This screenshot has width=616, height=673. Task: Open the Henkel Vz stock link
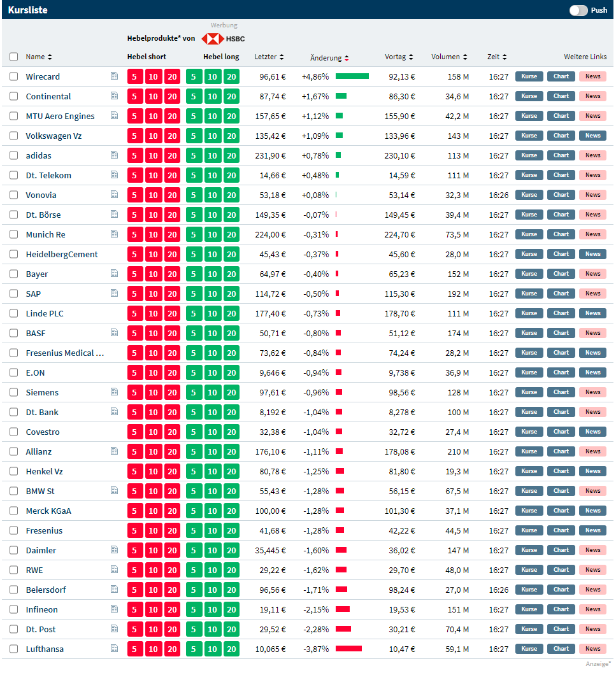click(x=44, y=471)
